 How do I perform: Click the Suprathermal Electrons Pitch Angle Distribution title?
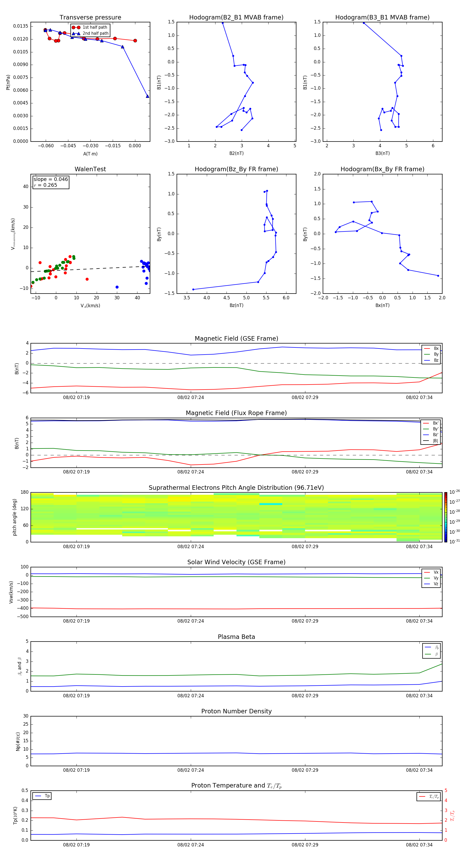pos(236,488)
